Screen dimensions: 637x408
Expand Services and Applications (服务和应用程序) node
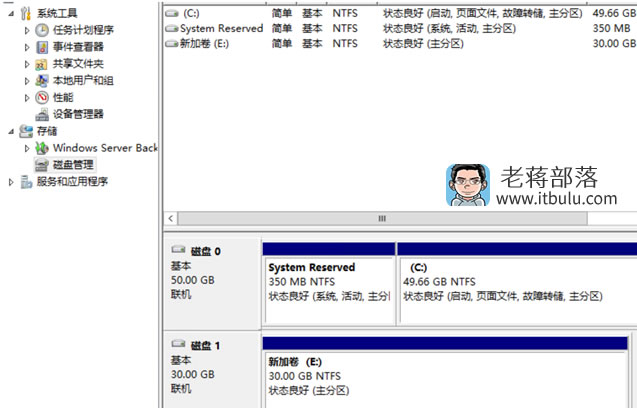(11, 182)
